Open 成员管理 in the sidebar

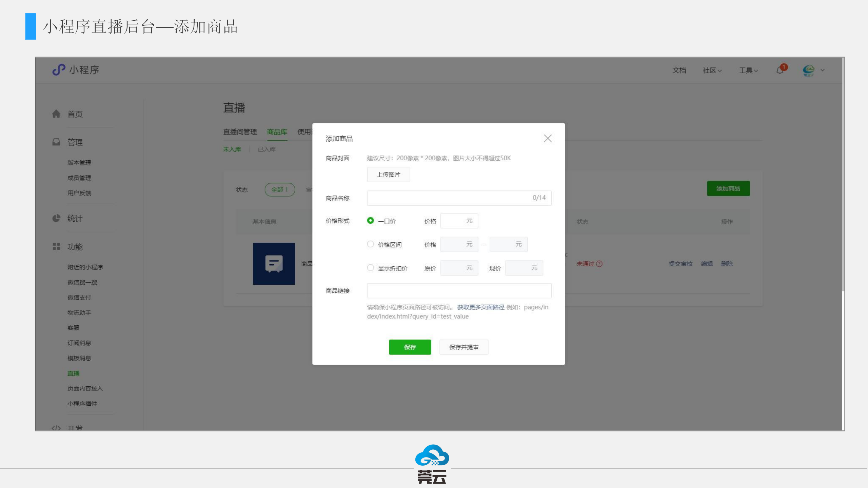click(79, 178)
